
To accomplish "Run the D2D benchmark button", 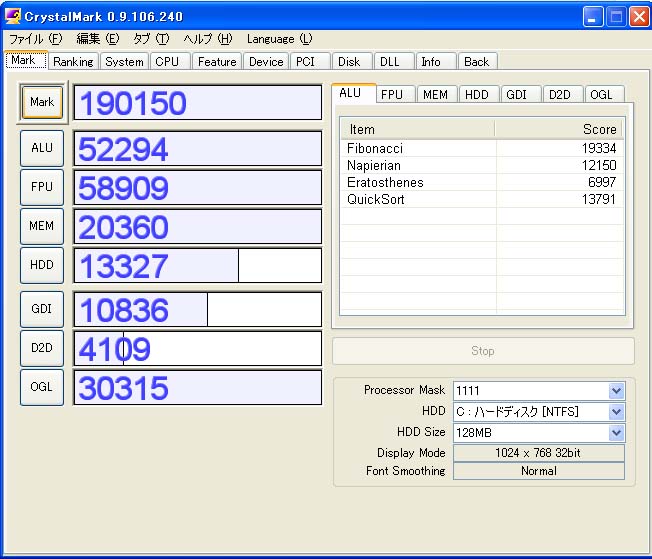I will tap(42, 348).
